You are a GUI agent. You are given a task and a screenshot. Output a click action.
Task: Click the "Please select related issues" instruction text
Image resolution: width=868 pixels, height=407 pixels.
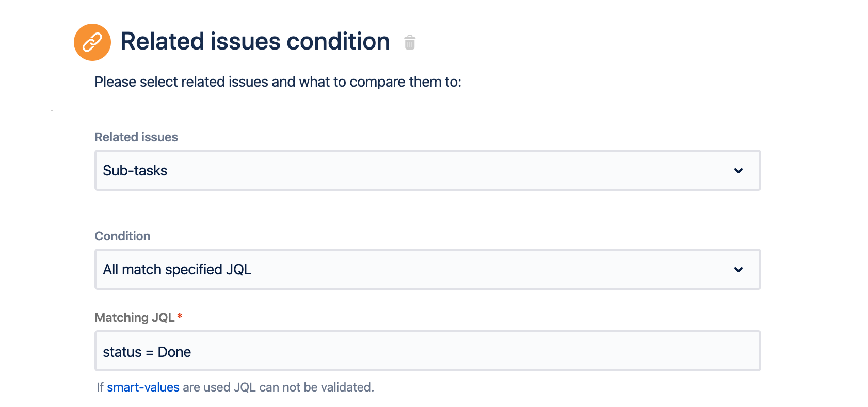pos(278,82)
